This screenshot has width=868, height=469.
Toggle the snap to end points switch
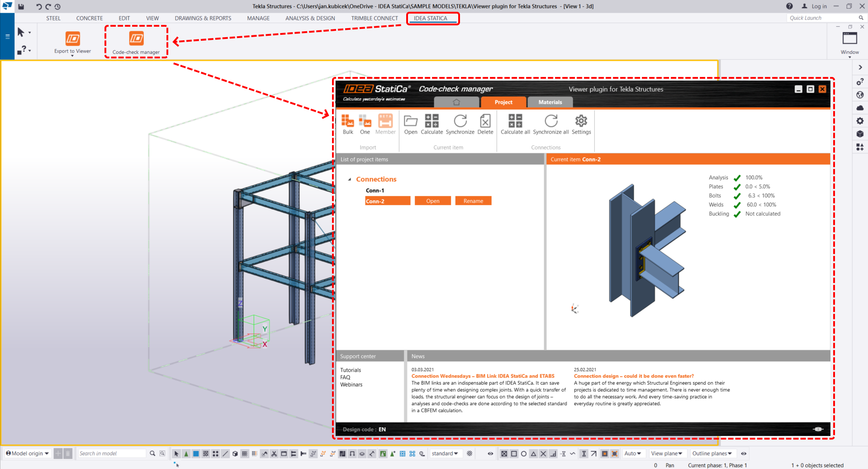(x=514, y=454)
